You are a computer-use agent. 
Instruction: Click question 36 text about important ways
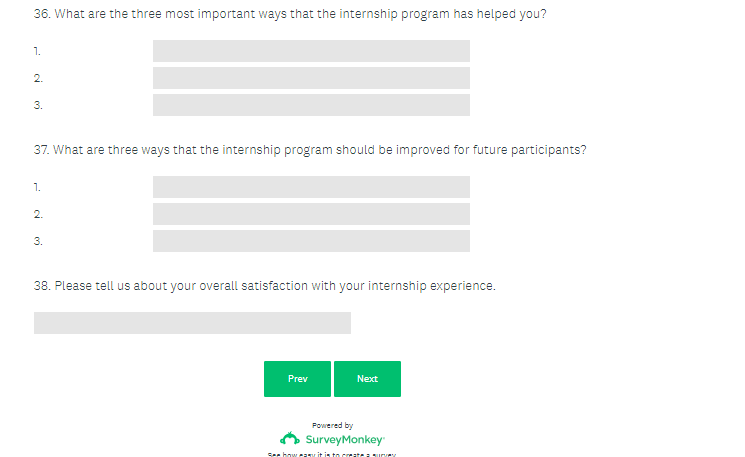point(290,14)
